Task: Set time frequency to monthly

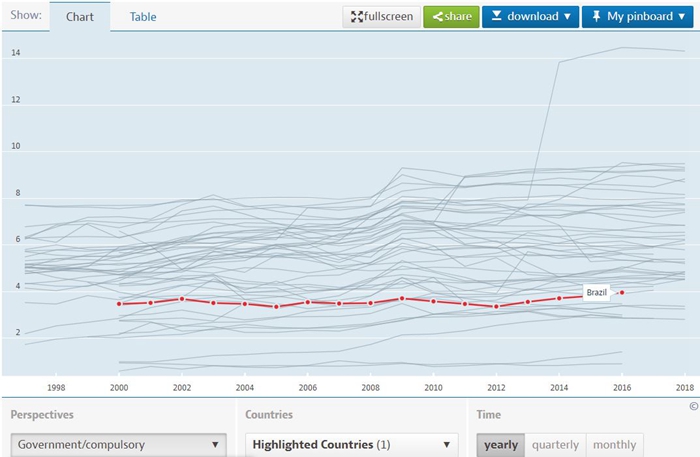Action: [x=614, y=444]
